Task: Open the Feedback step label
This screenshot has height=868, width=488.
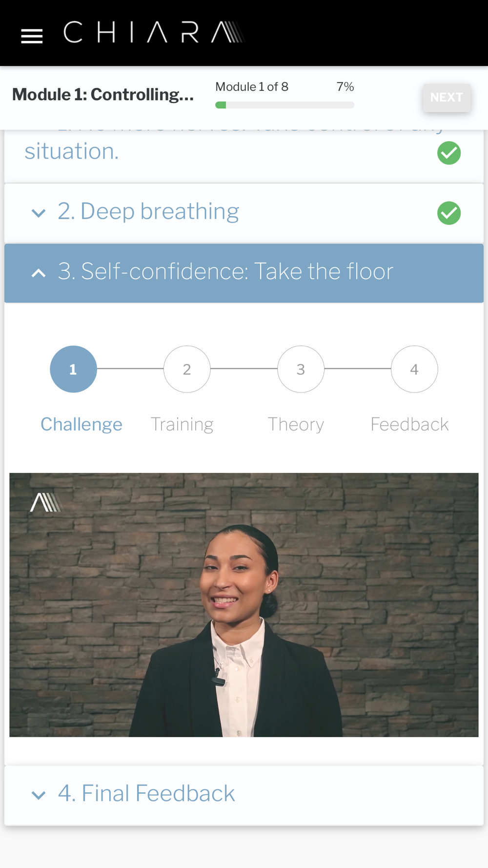Action: [x=409, y=424]
